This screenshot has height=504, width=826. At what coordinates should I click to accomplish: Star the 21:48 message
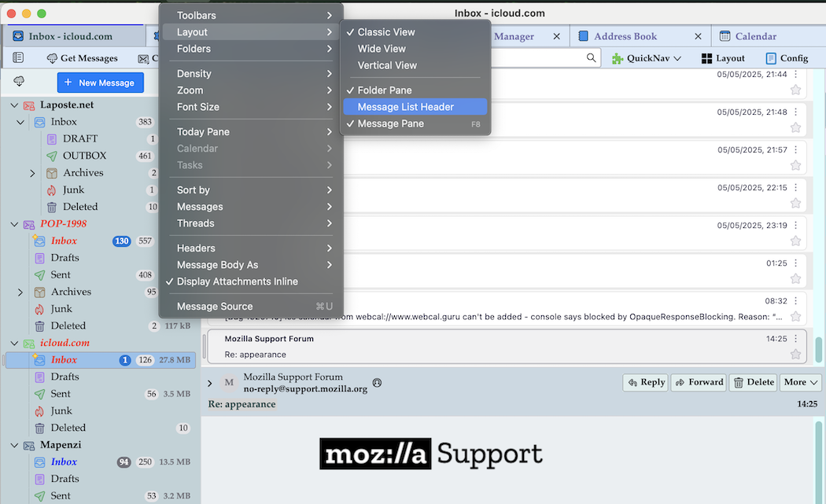tap(795, 127)
